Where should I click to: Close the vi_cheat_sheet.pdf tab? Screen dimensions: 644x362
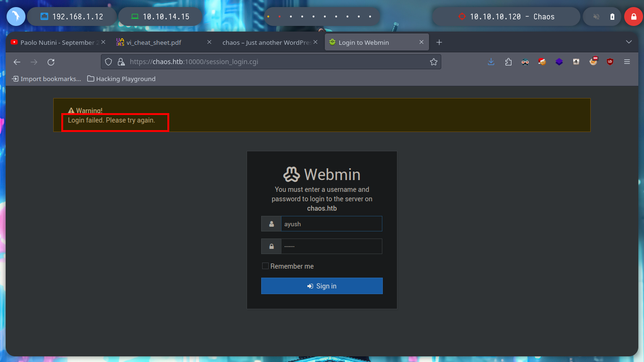(x=209, y=42)
